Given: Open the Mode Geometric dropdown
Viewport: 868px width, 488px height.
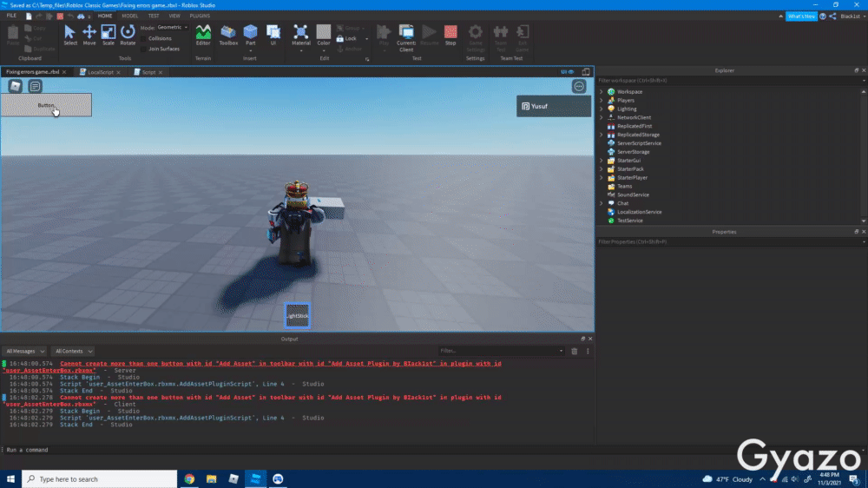Looking at the screenshot, I should (x=172, y=27).
